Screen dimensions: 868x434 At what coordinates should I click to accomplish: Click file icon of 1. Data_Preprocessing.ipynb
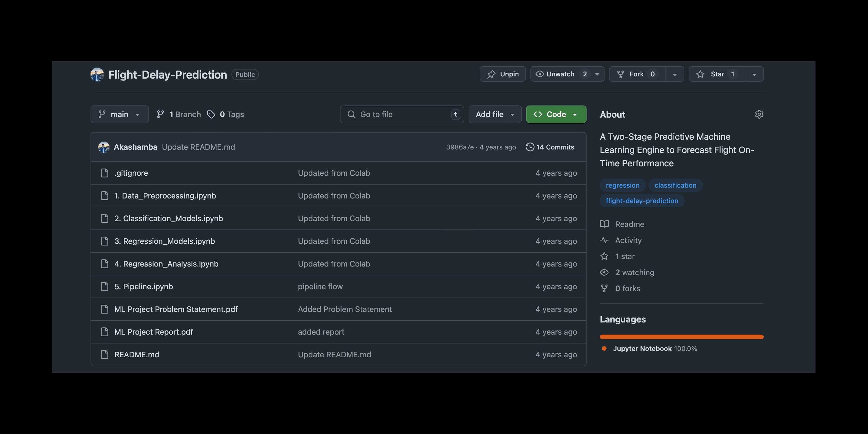click(x=104, y=196)
